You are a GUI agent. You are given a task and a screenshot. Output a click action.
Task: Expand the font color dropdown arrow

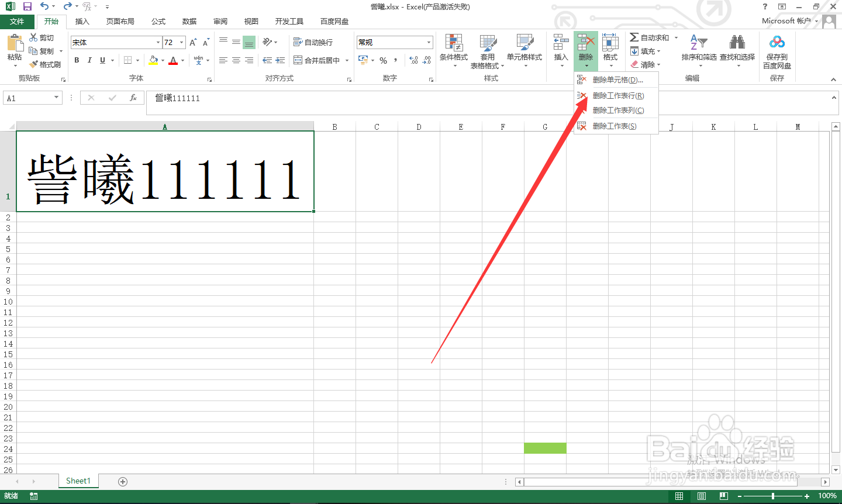coord(182,60)
